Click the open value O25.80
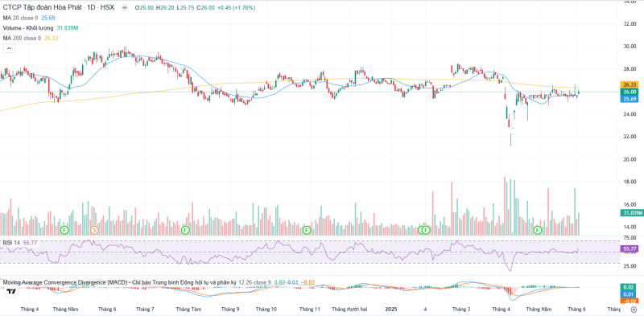 [144, 8]
